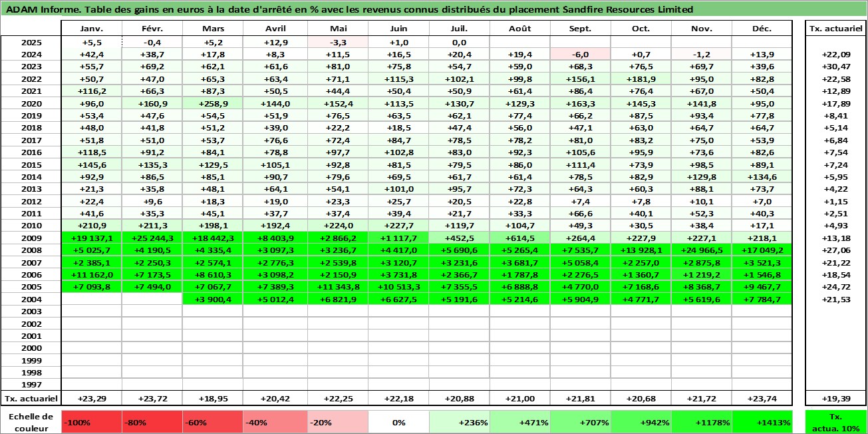The height and width of the screenshot is (434, 868).
Task: Click the ADAM Informe title bar text
Action: 349,9
